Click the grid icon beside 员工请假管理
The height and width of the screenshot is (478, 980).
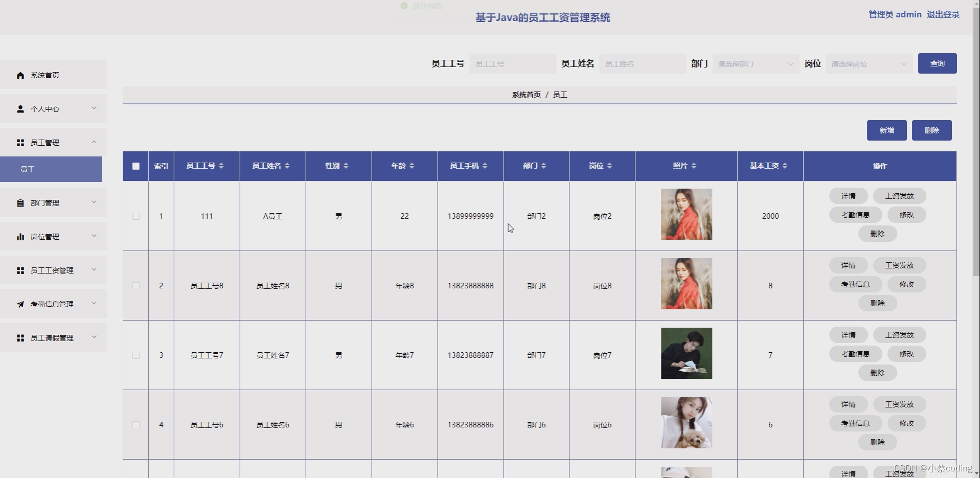click(20, 338)
